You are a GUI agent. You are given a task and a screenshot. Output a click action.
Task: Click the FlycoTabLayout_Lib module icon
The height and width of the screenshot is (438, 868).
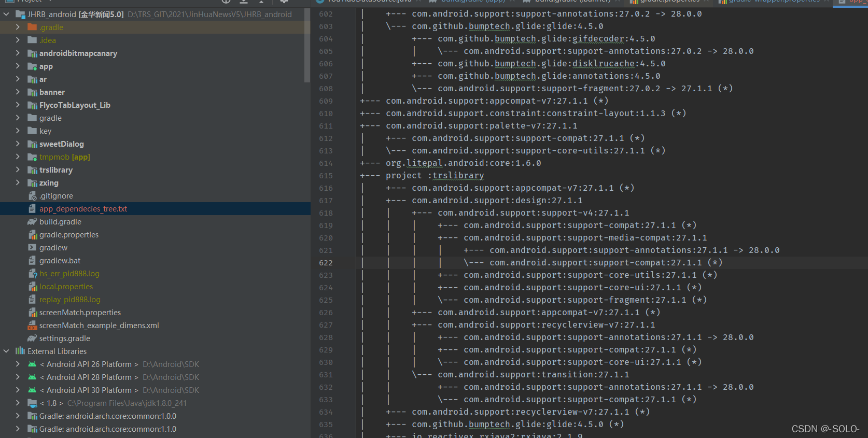(32, 105)
